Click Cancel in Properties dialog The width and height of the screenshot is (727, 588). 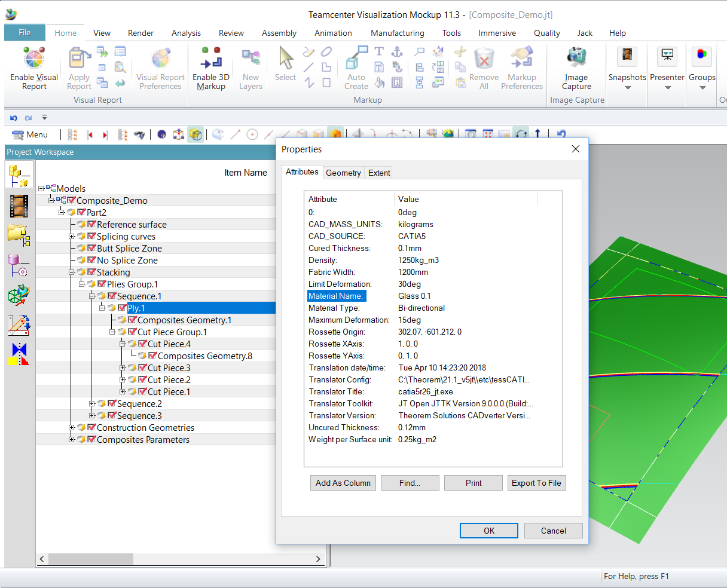pyautogui.click(x=554, y=531)
